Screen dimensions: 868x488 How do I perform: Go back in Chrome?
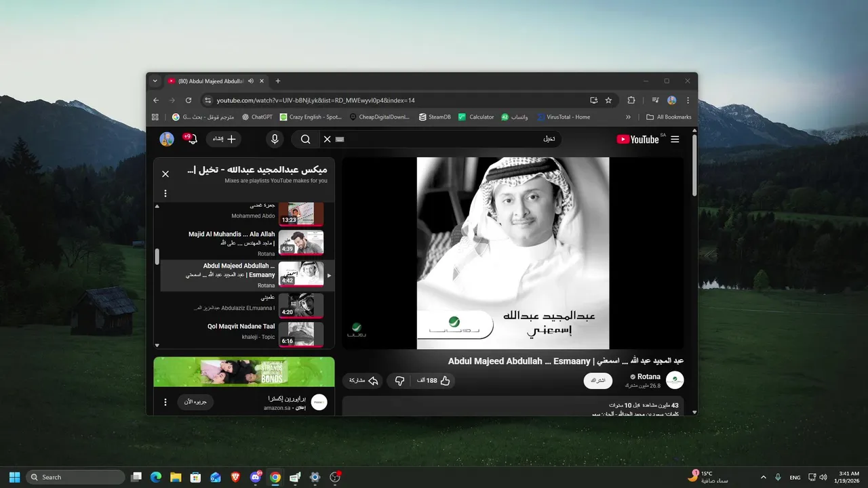click(x=155, y=100)
